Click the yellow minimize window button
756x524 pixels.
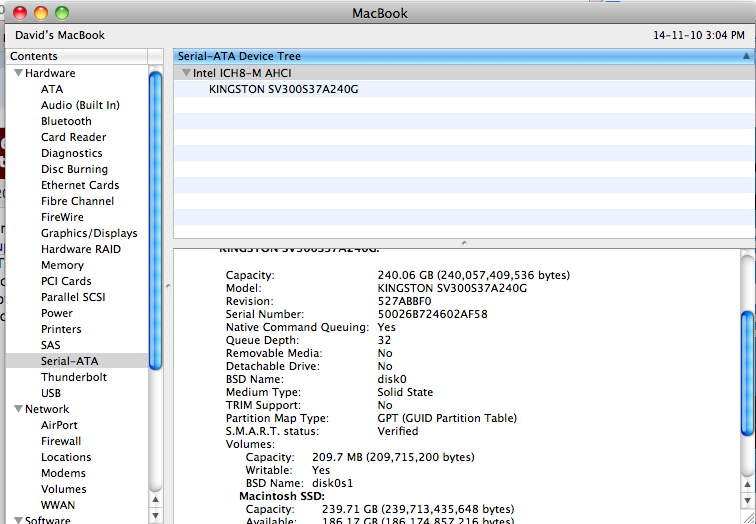coord(41,13)
